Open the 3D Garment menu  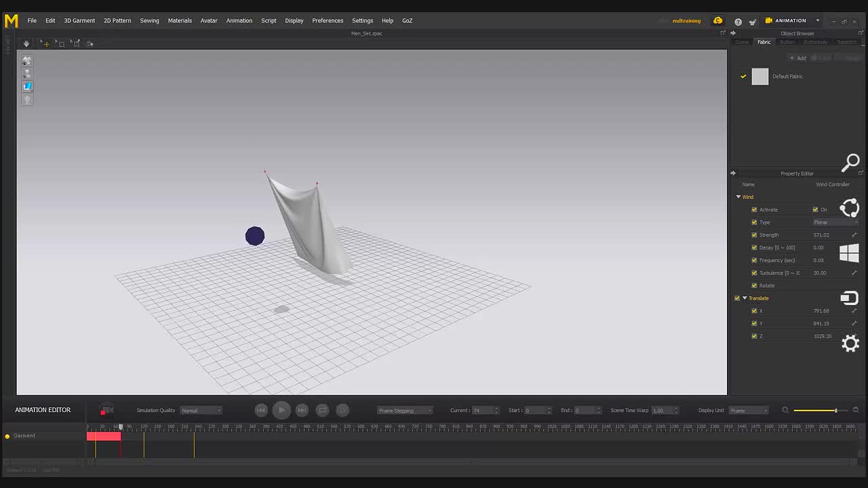(x=79, y=21)
